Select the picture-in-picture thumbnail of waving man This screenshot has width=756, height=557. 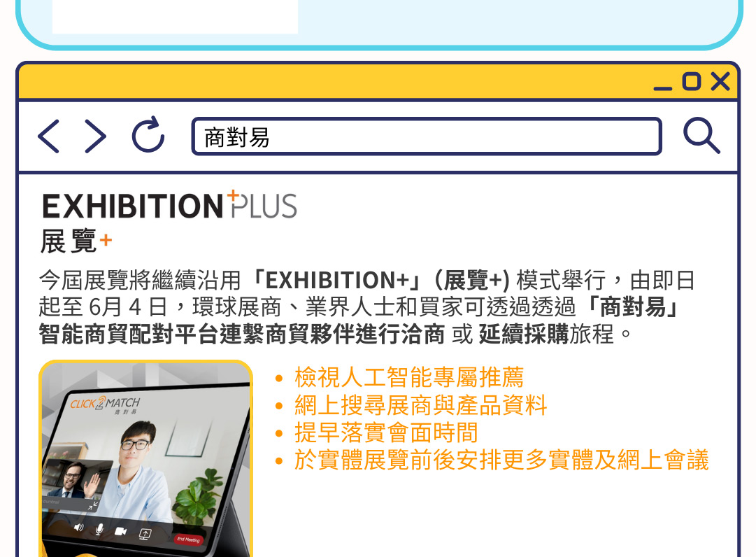point(77,485)
